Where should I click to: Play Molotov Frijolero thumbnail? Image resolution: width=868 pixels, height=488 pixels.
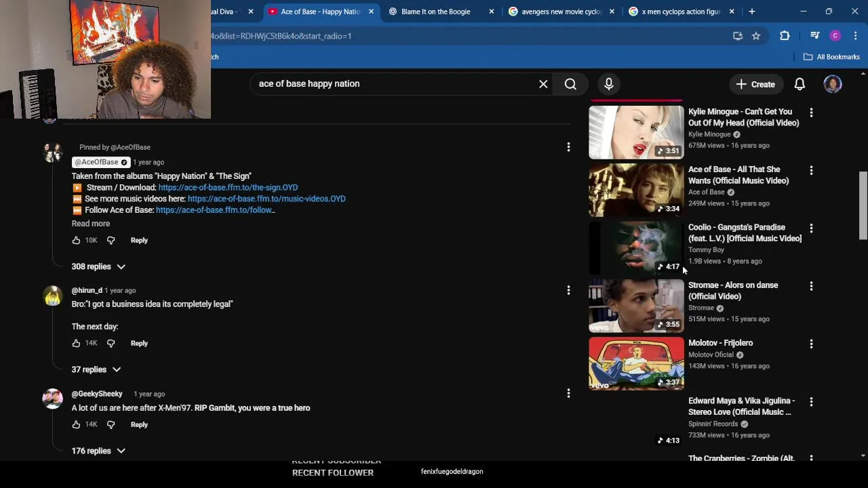(636, 363)
